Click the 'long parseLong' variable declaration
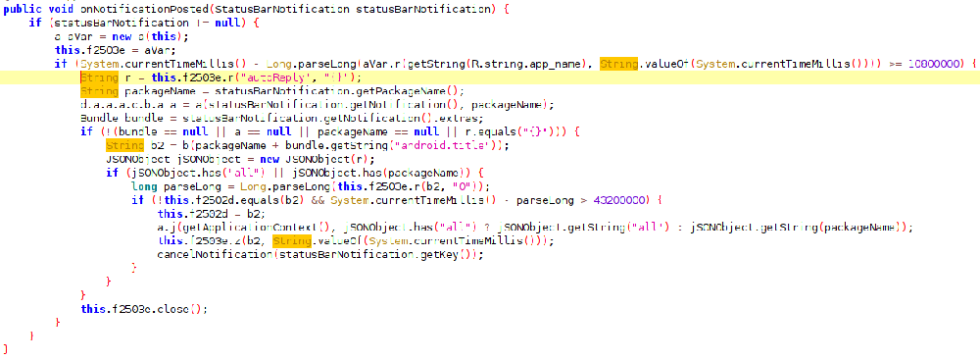The height and width of the screenshot is (360, 980). (x=175, y=187)
